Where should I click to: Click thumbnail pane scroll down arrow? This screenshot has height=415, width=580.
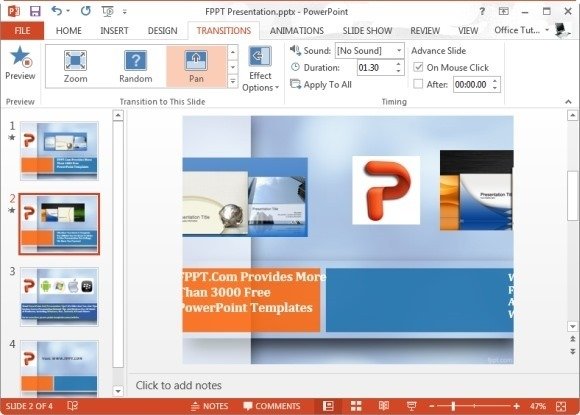point(118,391)
